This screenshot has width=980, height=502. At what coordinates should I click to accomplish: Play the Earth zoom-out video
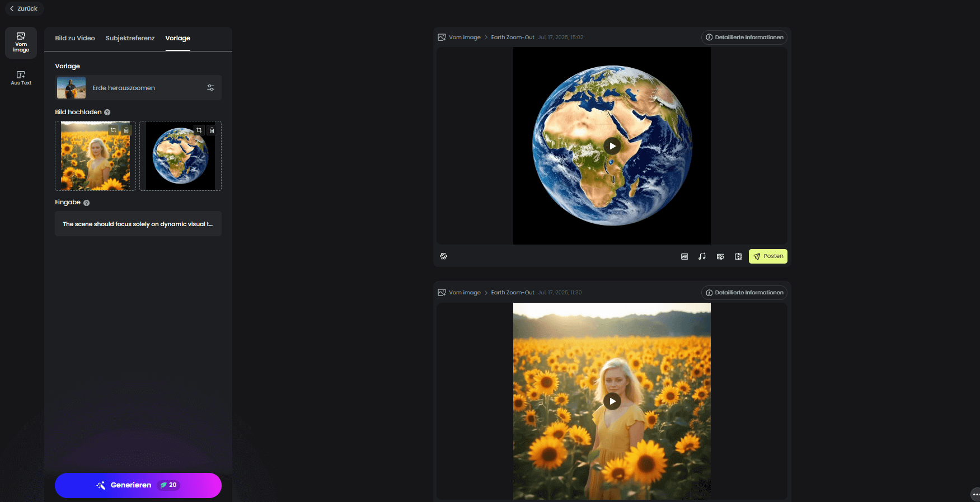612,146
